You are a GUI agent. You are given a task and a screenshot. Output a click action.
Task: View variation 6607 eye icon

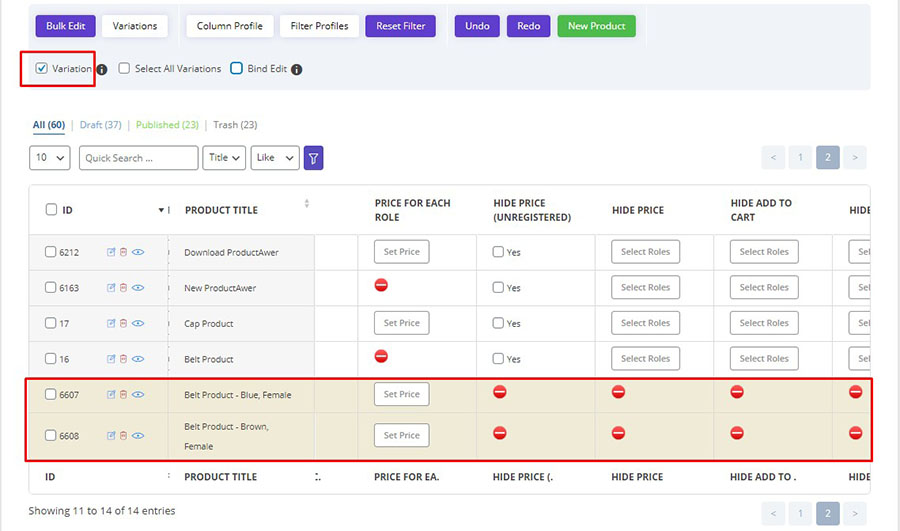(138, 394)
